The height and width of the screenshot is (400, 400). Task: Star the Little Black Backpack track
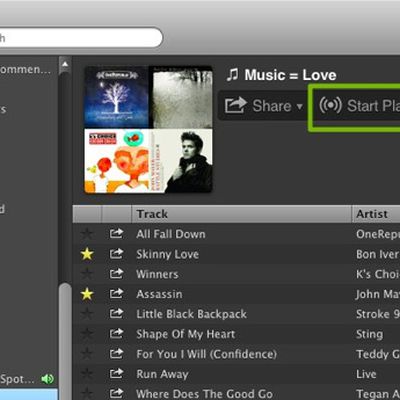[x=87, y=314]
